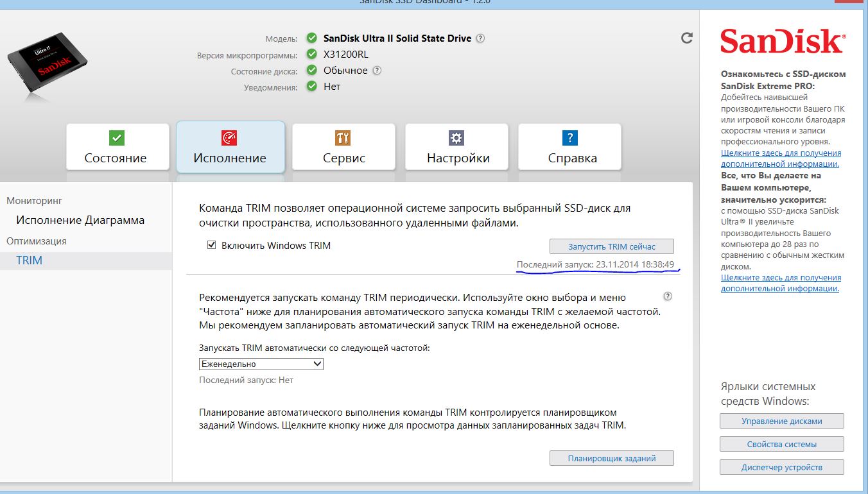The width and height of the screenshot is (868, 494).
Task: Select TRIM item in the left sidebar
Action: [30, 260]
